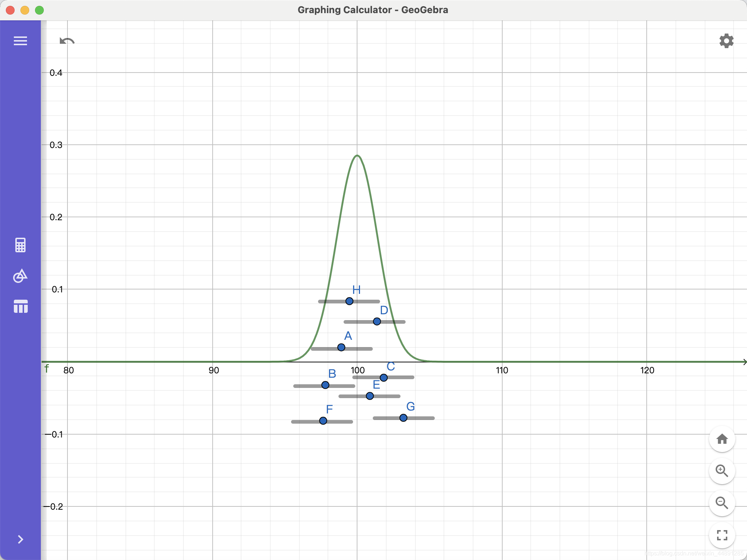Click point A on its slider

[x=341, y=347]
